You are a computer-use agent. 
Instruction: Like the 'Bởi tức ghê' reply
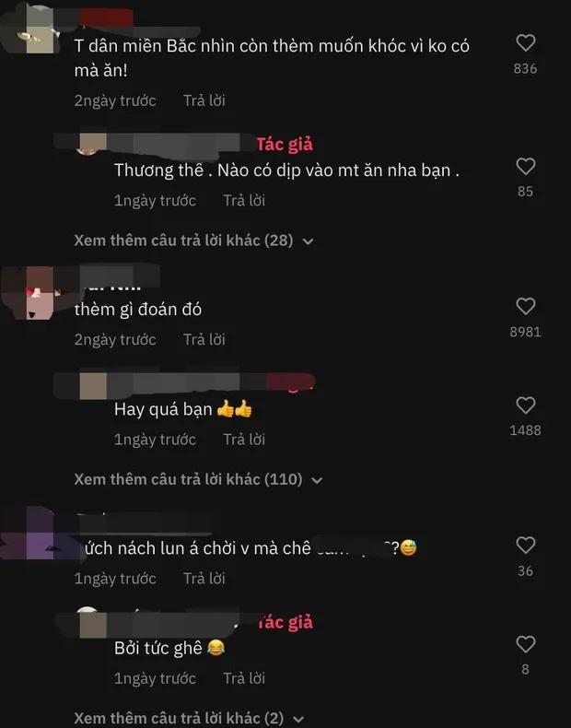[x=526, y=644]
